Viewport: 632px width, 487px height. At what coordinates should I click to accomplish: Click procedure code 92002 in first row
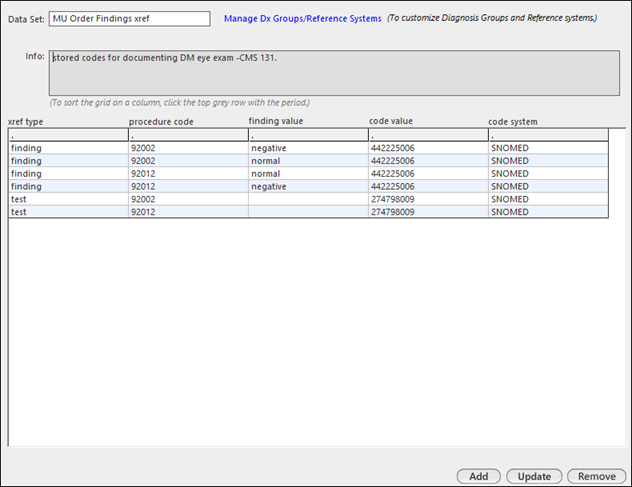tap(188, 148)
